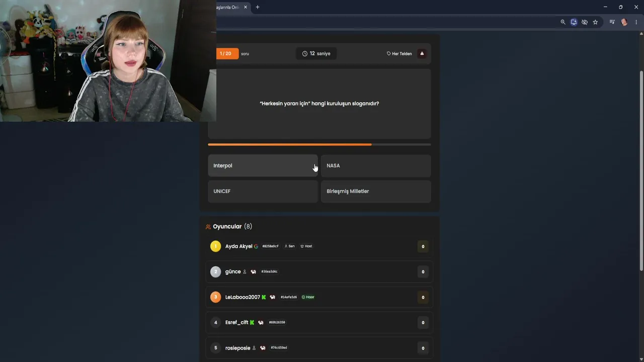Click the guest user icon next to günce

point(245,271)
